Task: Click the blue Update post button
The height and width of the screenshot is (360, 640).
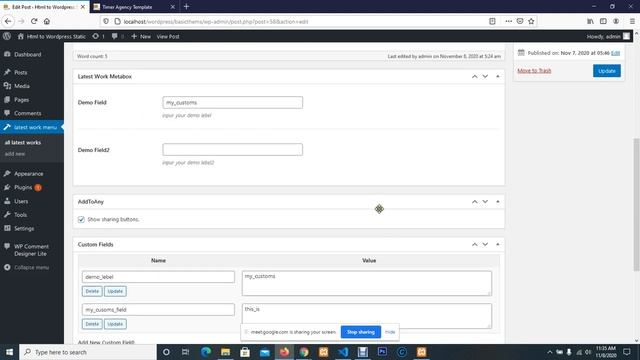Action: (x=607, y=71)
